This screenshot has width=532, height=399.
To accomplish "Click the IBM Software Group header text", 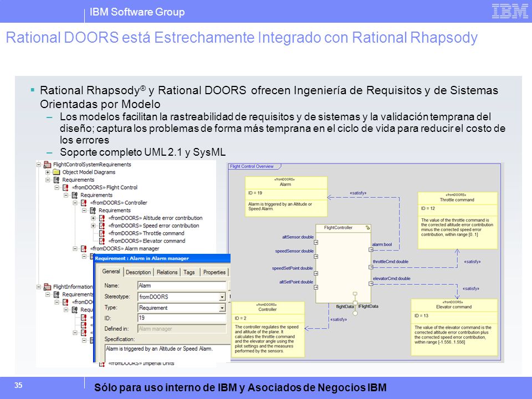I will click(137, 12).
